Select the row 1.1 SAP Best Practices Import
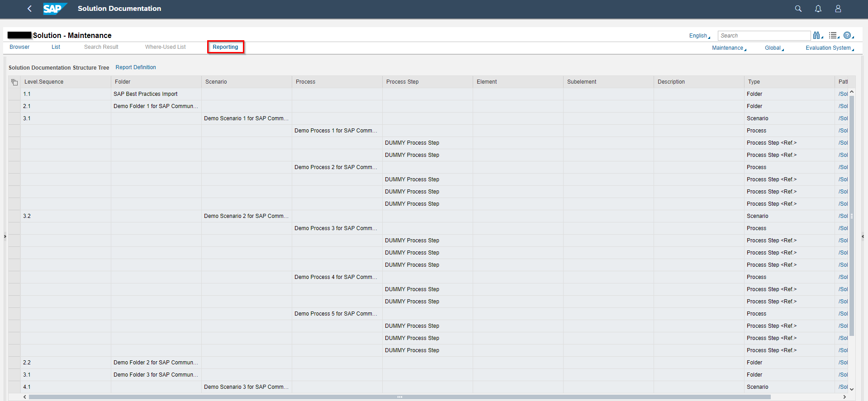 (14, 94)
